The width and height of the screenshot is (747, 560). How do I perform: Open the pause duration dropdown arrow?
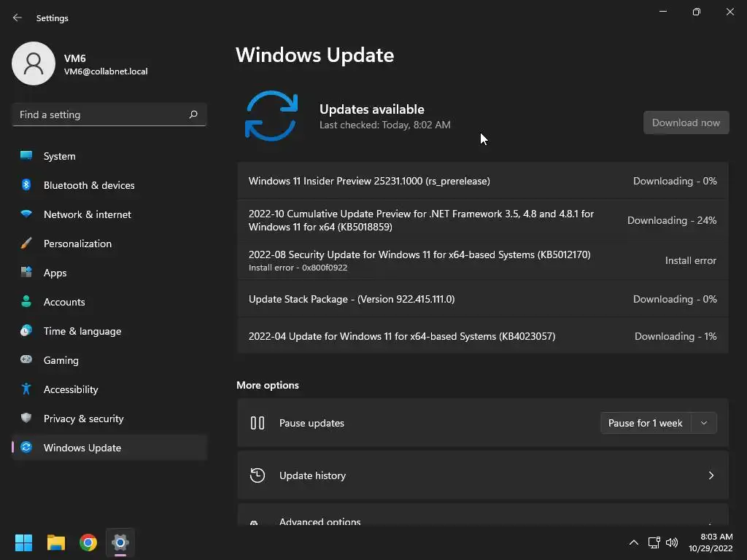(704, 423)
